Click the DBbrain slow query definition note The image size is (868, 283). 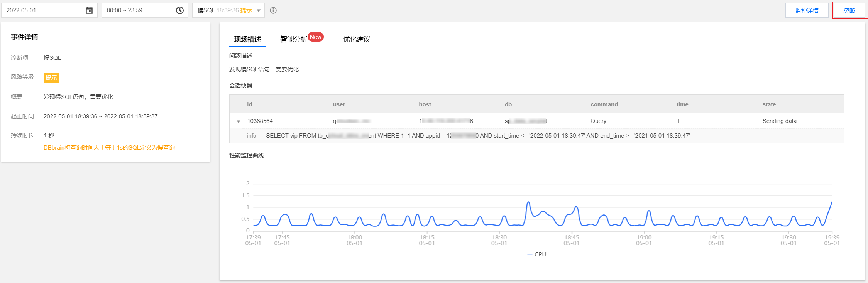point(109,148)
